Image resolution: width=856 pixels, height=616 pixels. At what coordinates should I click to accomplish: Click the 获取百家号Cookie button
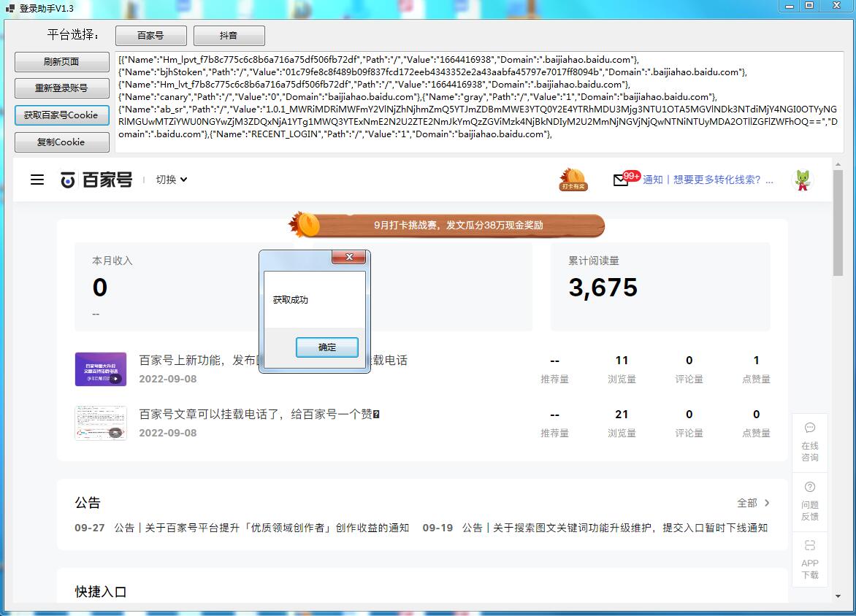point(61,115)
